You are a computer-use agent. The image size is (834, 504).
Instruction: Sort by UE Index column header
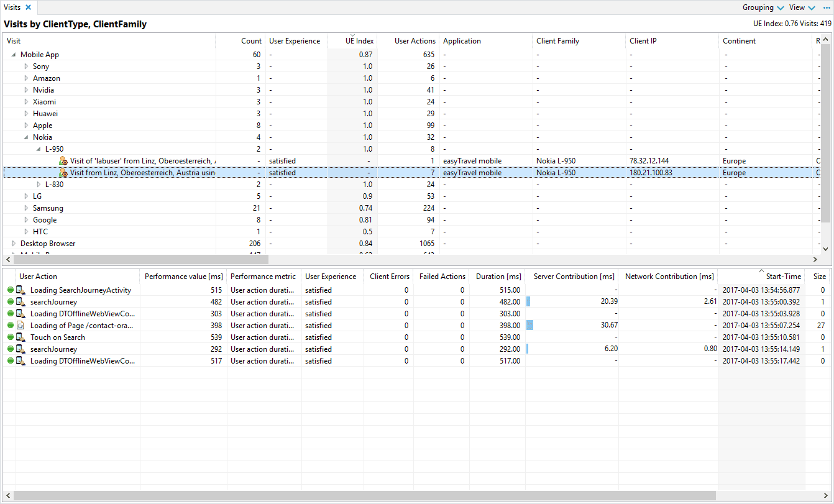[352, 41]
